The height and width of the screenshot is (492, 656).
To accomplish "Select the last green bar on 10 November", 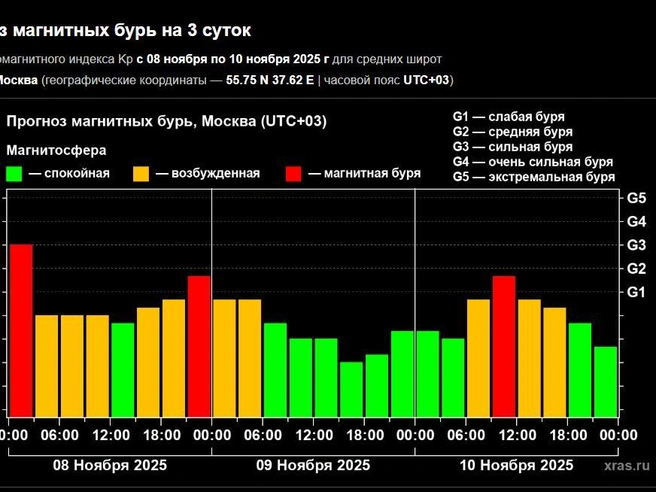I will tap(605, 382).
